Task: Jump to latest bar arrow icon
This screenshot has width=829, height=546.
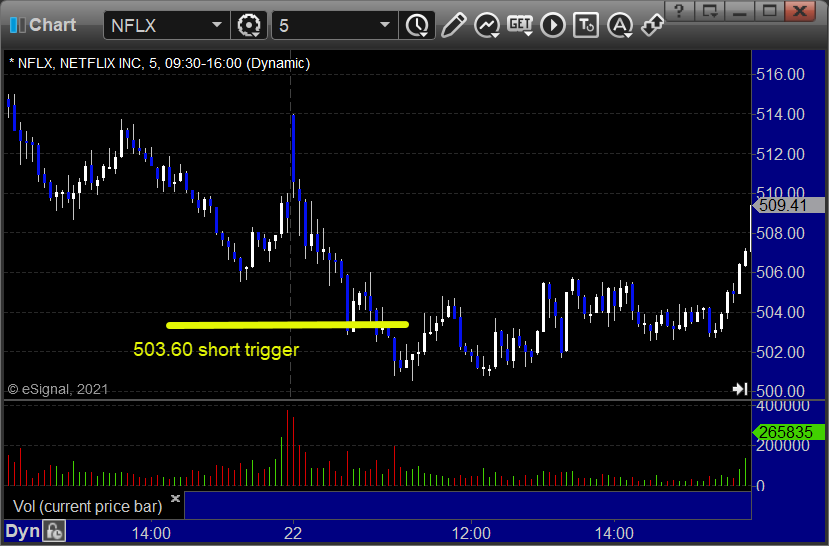Action: (740, 389)
